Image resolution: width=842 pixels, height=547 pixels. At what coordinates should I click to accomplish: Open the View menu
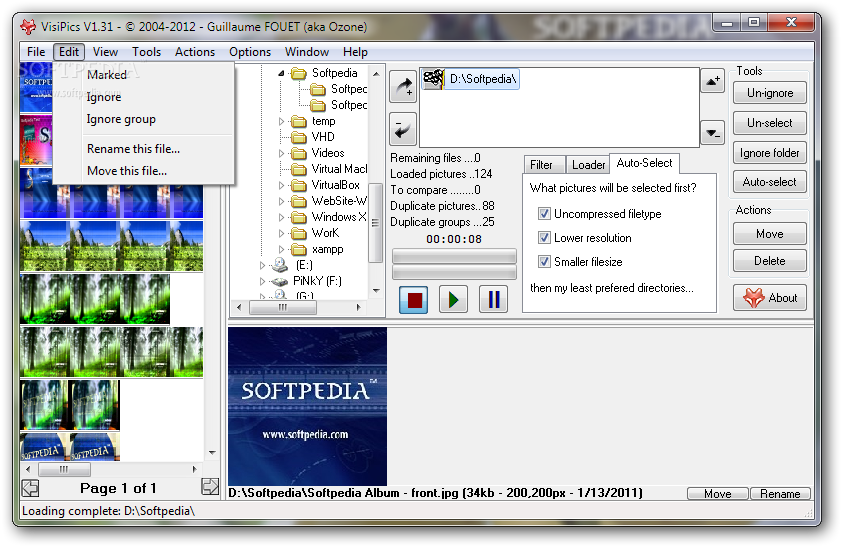coord(105,52)
